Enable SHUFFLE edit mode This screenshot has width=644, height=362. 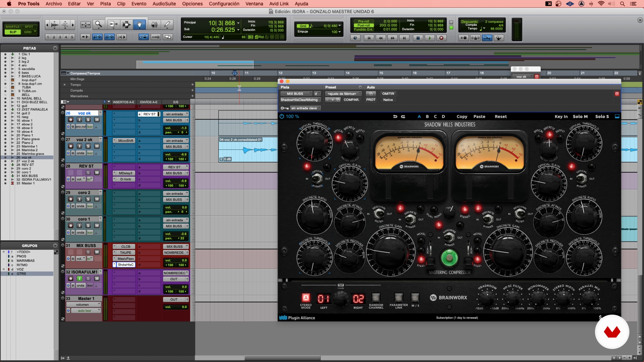pos(12,26)
